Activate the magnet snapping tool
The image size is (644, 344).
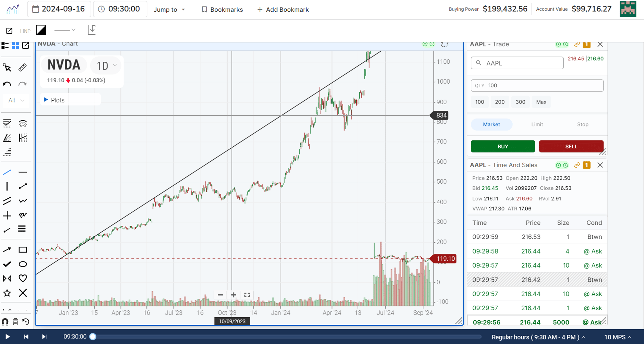(x=6, y=321)
